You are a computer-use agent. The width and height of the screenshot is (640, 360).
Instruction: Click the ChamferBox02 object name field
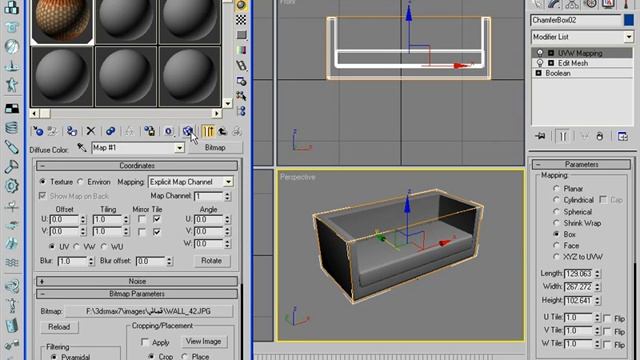tap(576, 20)
